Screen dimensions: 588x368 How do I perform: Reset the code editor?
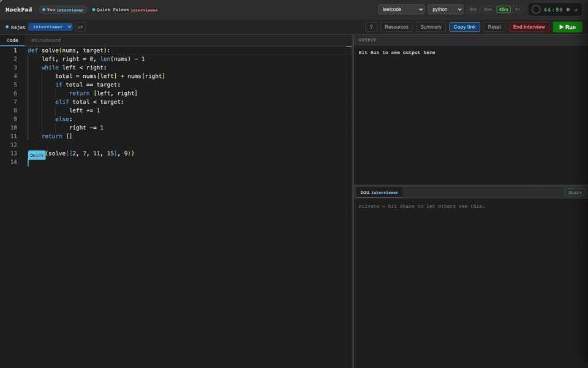click(494, 27)
